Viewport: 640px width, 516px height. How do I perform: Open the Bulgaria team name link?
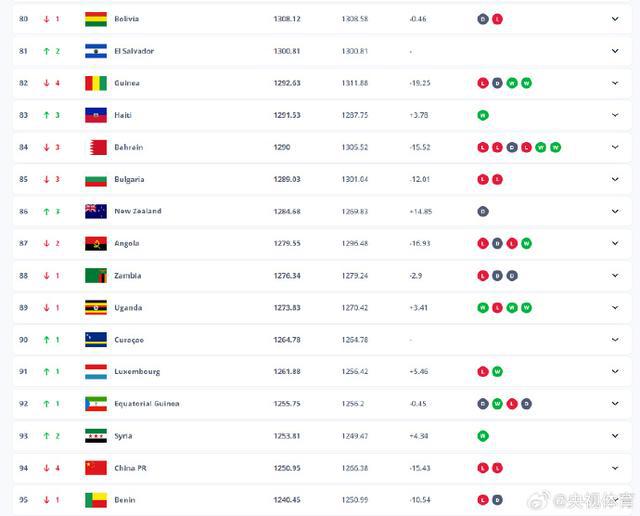click(x=129, y=179)
